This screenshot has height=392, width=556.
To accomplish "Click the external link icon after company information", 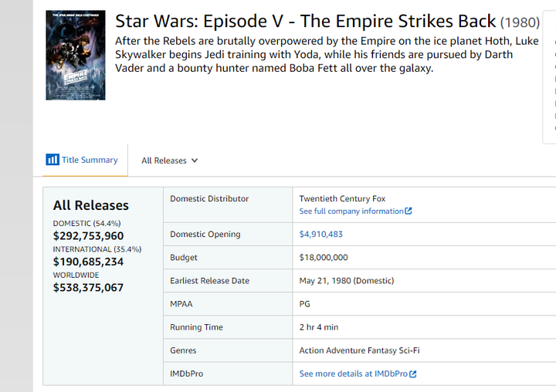I will (x=409, y=211).
